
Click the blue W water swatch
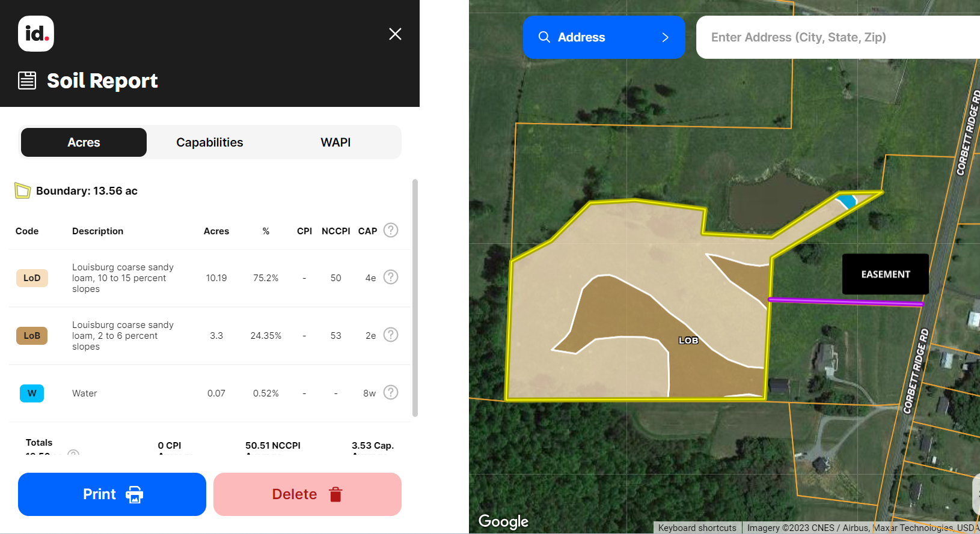click(32, 393)
